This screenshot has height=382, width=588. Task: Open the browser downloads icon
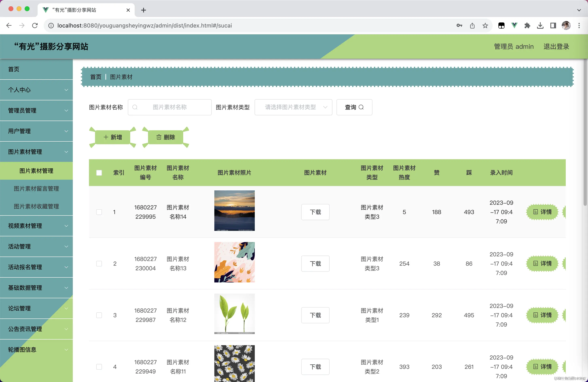click(x=540, y=25)
